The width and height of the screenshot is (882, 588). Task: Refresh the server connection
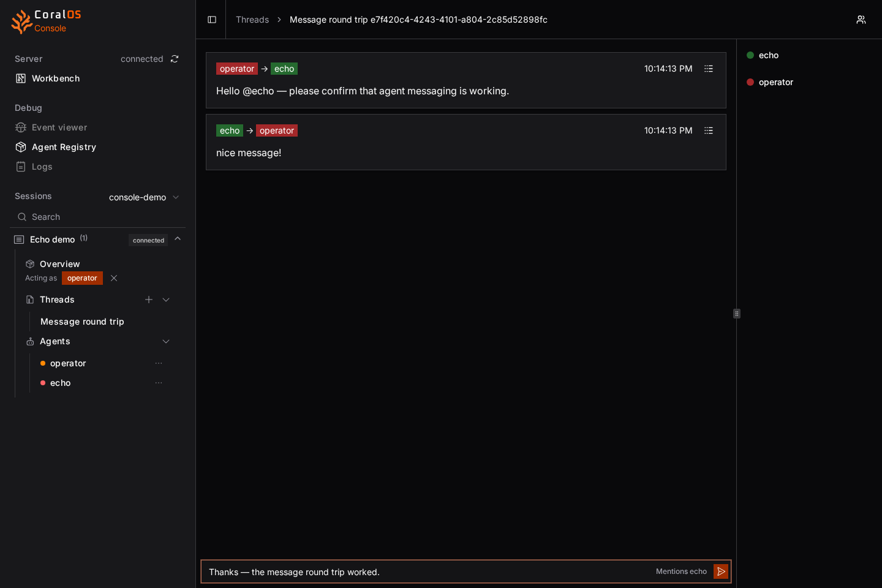175,59
